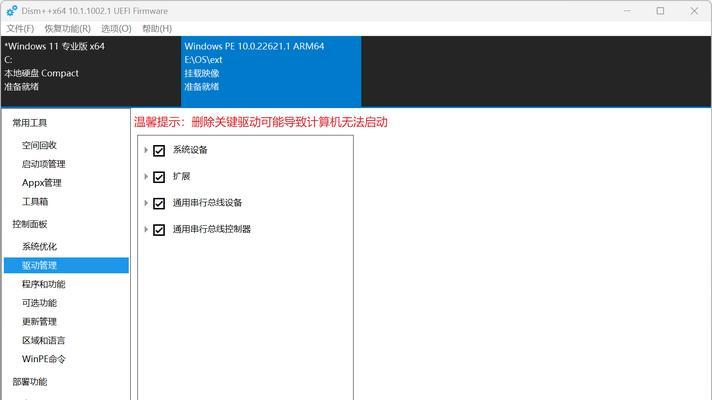Select the 通用串行总线设备 category label
Viewport: 712px width, 400px height.
click(207, 202)
